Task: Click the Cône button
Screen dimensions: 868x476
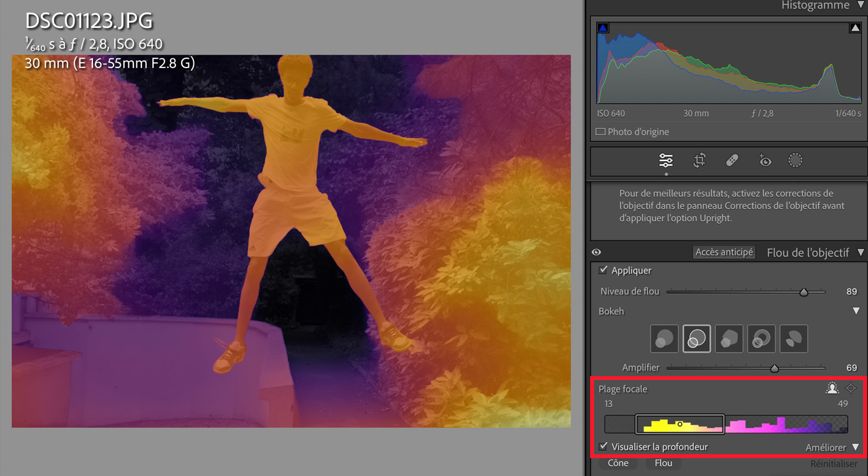Action: [x=618, y=463]
